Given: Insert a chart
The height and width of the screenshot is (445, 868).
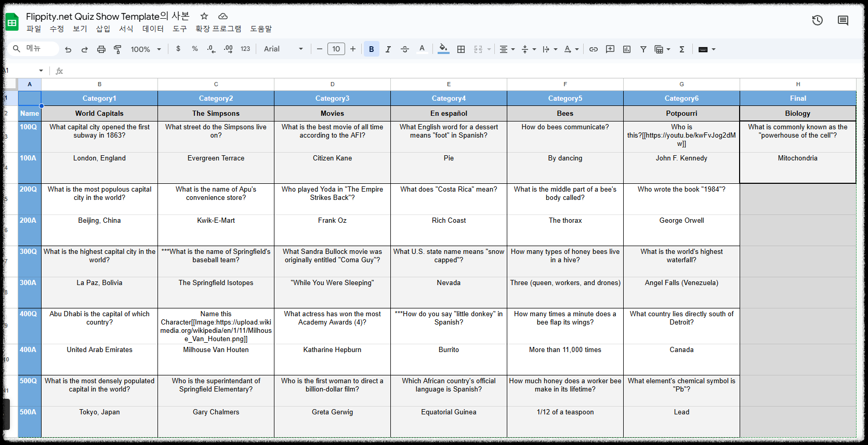Looking at the screenshot, I should click(627, 49).
